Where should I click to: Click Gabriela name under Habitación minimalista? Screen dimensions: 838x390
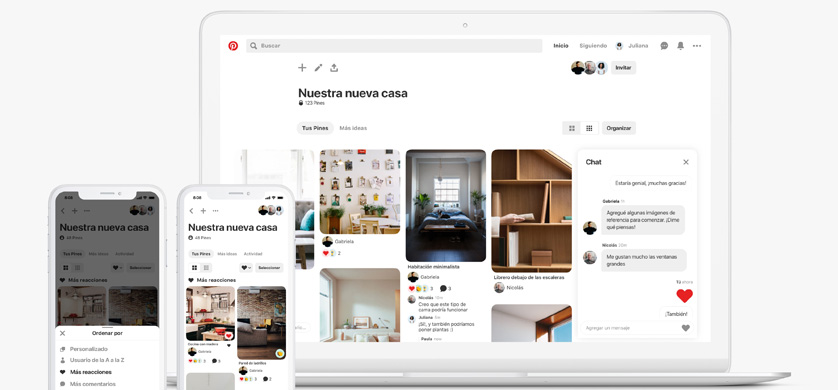click(x=430, y=277)
